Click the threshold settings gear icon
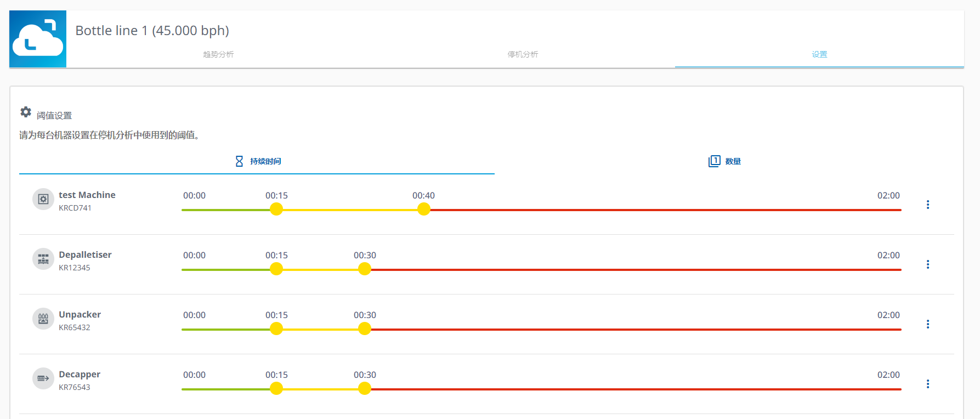Image resolution: width=980 pixels, height=419 pixels. (x=26, y=112)
